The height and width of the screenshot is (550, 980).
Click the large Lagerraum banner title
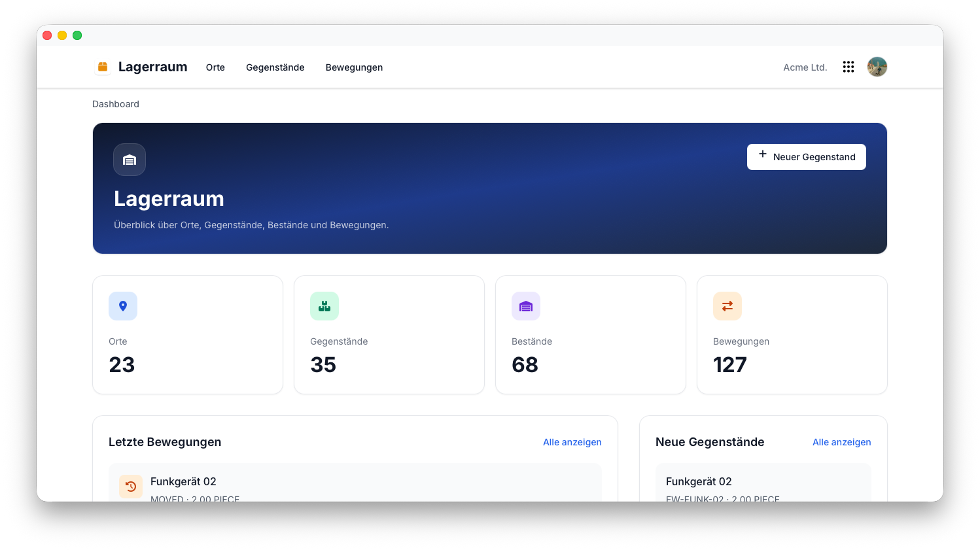tap(169, 199)
